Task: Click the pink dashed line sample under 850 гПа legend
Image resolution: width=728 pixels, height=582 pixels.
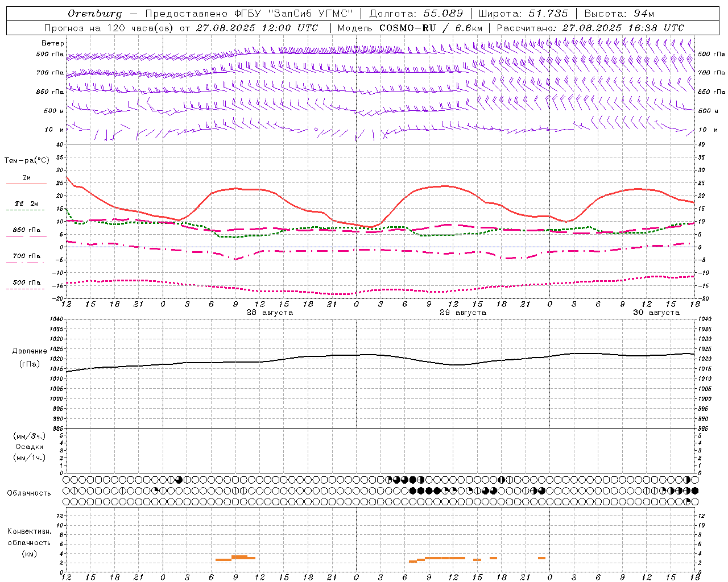Action: (x=26, y=236)
